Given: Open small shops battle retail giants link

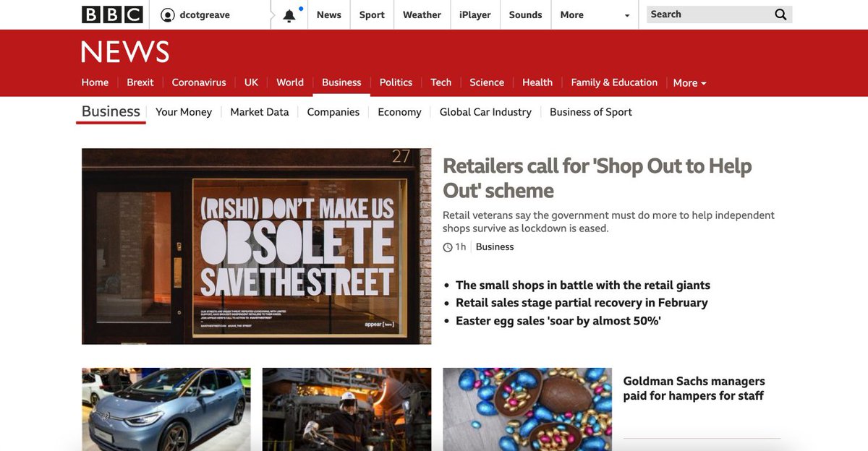Looking at the screenshot, I should 583,285.
